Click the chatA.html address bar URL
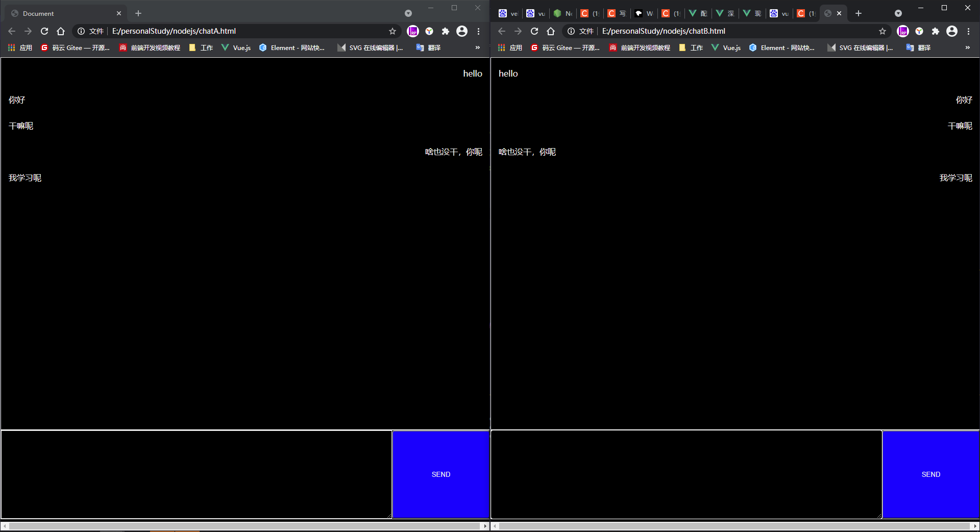This screenshot has width=980, height=532. (x=174, y=31)
